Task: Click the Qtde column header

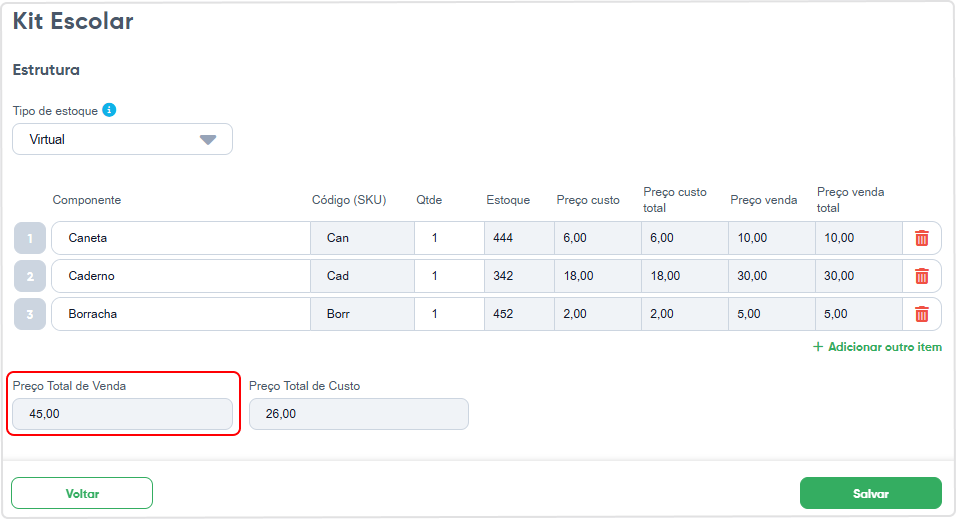Action: [x=429, y=199]
